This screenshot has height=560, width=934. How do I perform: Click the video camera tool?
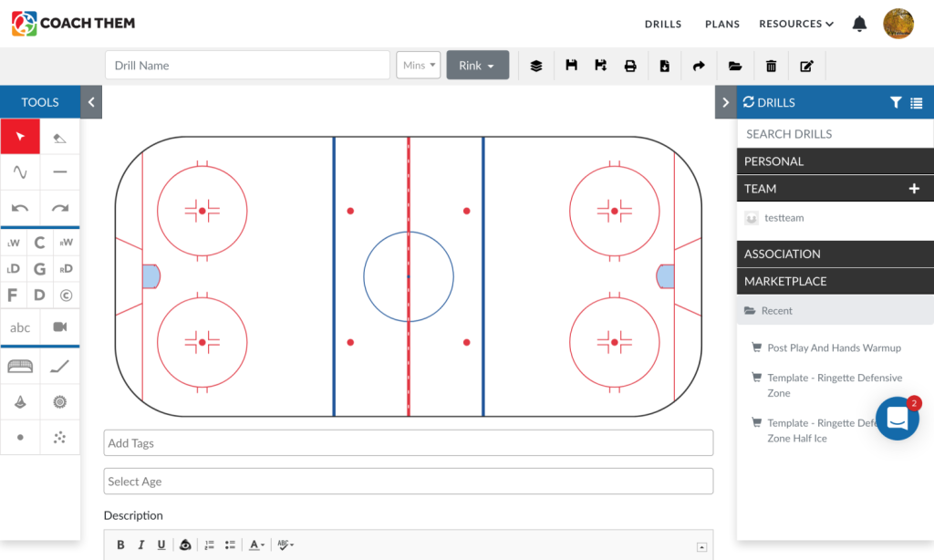[59, 327]
